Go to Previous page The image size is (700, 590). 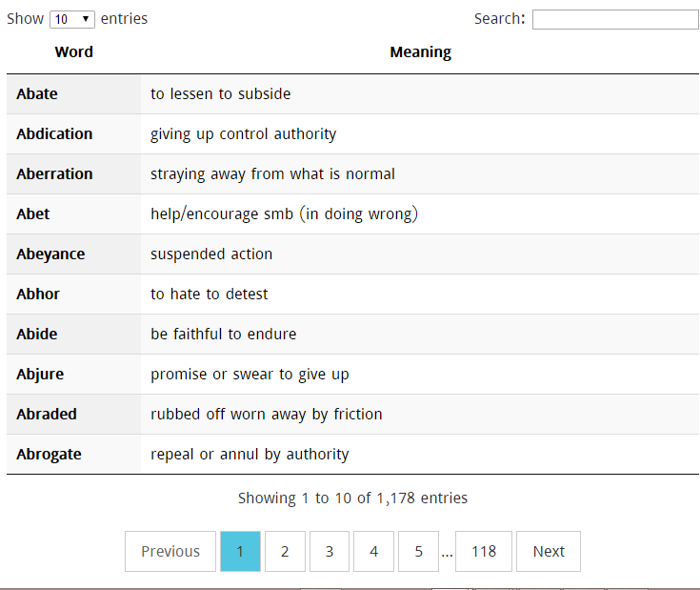[170, 551]
